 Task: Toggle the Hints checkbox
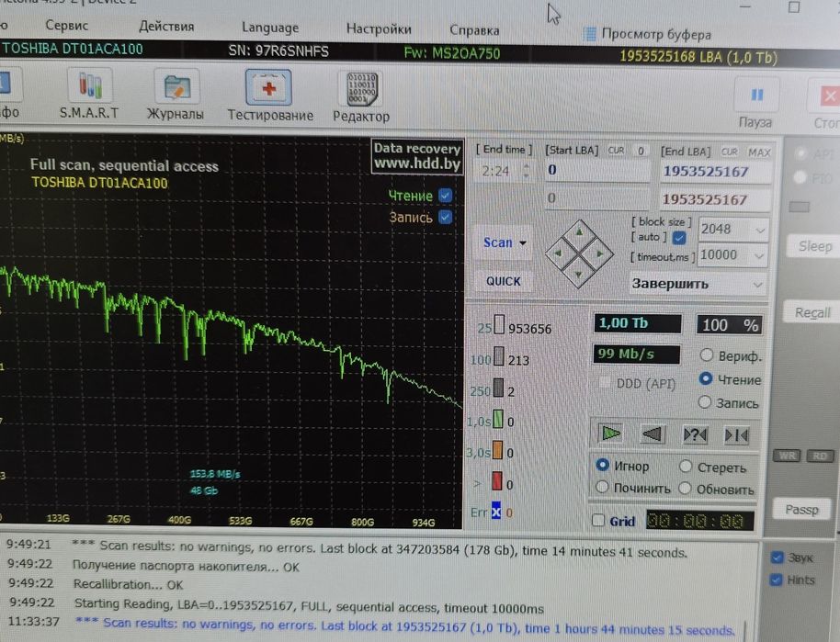[776, 580]
